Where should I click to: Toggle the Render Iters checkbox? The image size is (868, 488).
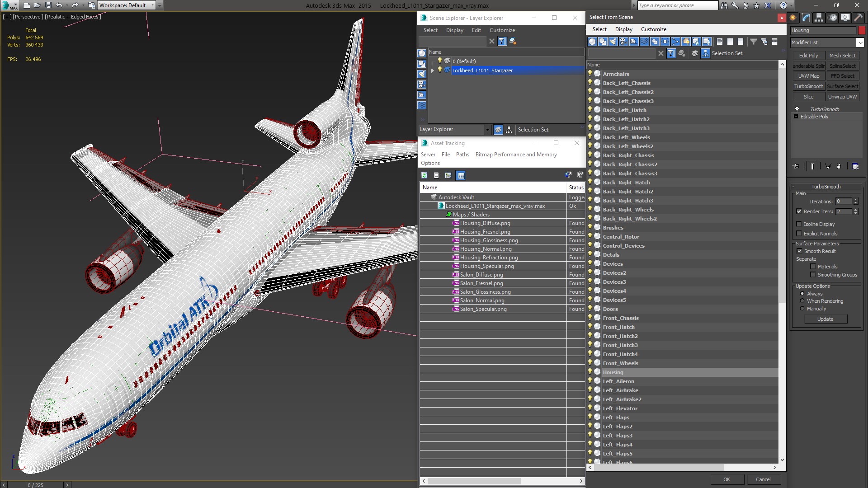pyautogui.click(x=799, y=211)
